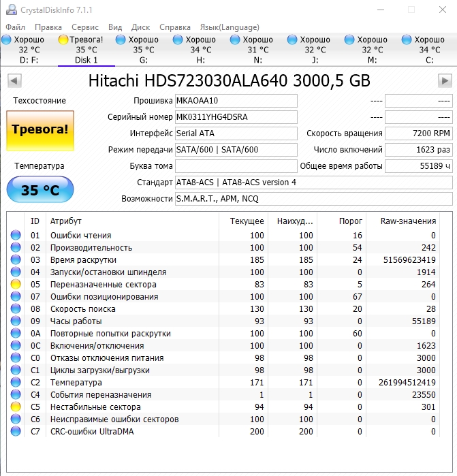Click the blue status orb for N: disk
Viewport: 457px width, 476px height.
coord(235,39)
